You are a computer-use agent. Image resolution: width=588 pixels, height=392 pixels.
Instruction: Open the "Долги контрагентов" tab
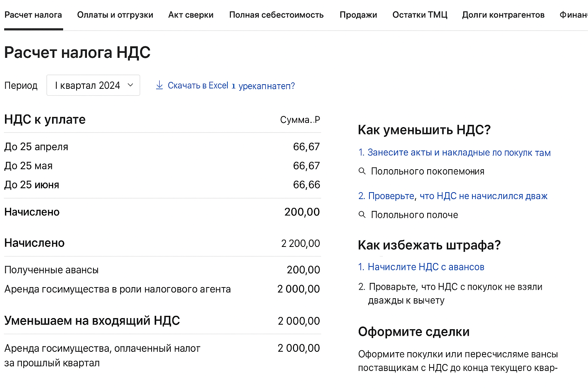pyautogui.click(x=503, y=15)
